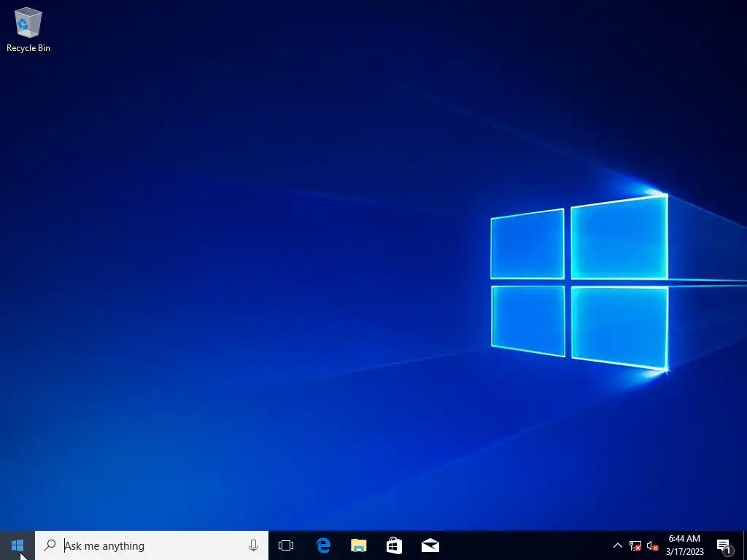Show hidden system tray icons
Image resolution: width=747 pixels, height=560 pixels.
coord(617,545)
